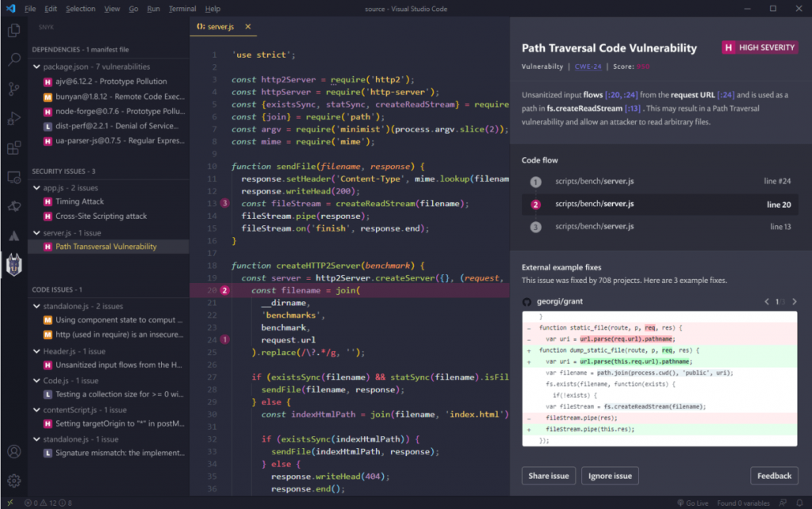812x509 pixels.
Task: Open the Source Control view icon
Action: tap(14, 89)
